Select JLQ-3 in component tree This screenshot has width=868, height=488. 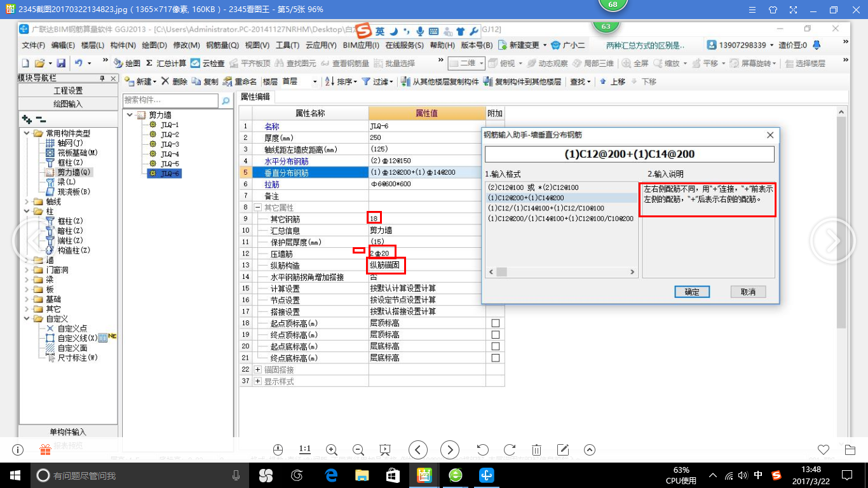170,144
